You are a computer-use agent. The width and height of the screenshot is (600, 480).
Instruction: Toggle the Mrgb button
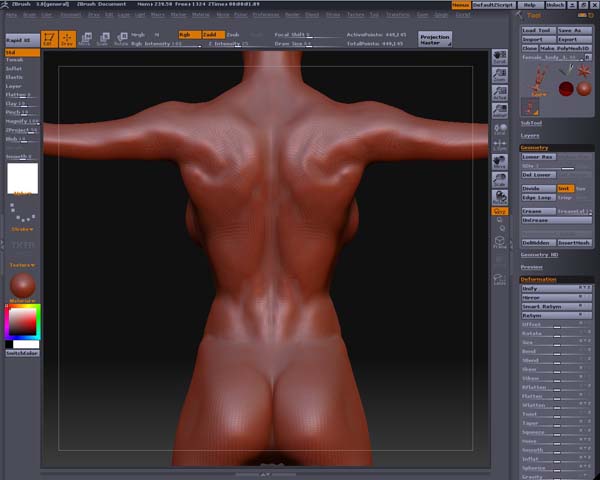tap(138, 35)
